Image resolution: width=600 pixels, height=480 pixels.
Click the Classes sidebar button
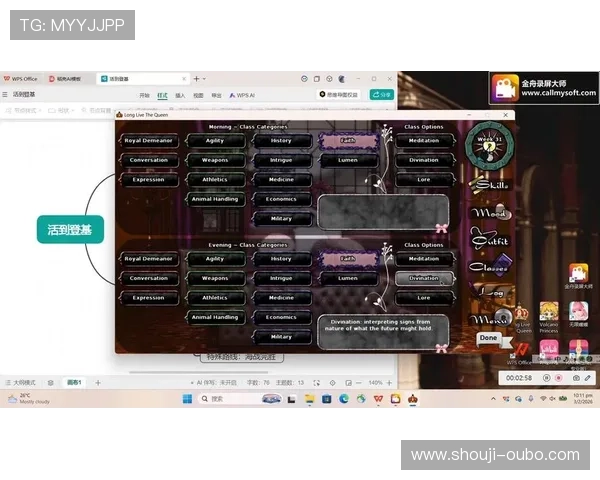[x=491, y=267]
